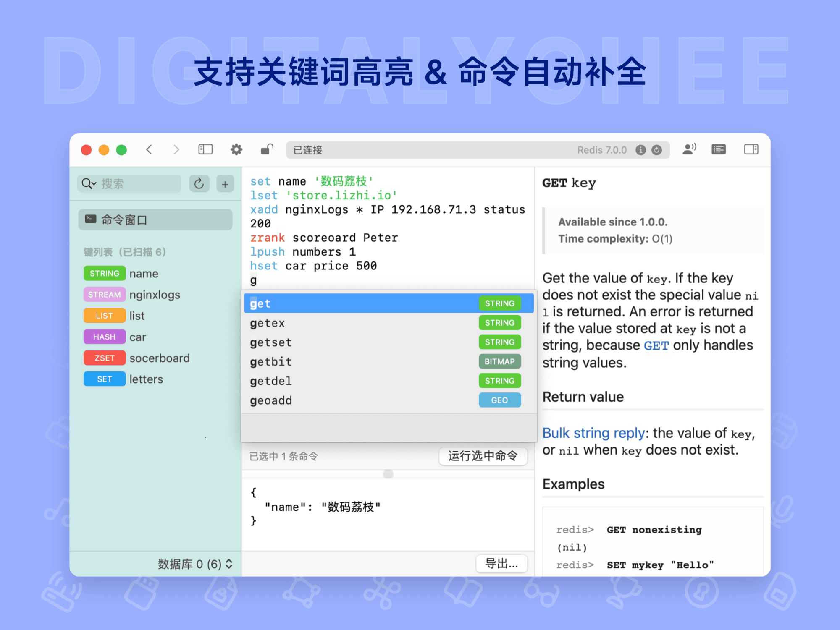Add a new key with the plus icon
Screen dimensions: 840x630
[225, 183]
